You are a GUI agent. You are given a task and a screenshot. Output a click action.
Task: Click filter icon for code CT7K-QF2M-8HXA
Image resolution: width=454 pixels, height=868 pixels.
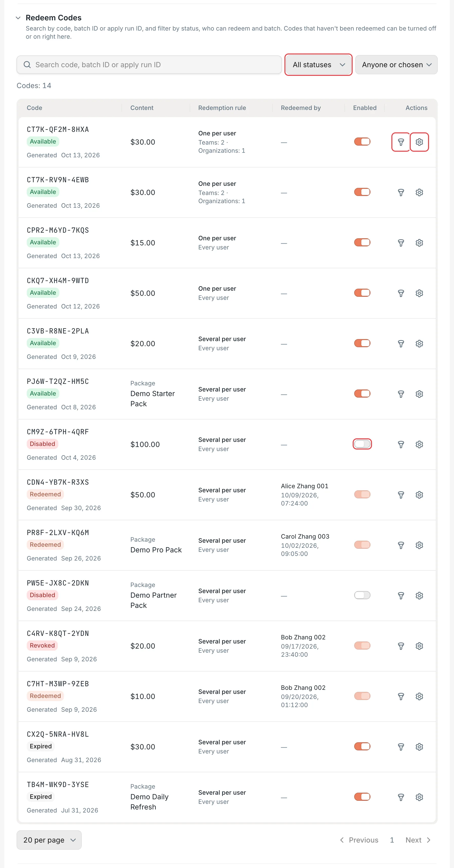401,142
